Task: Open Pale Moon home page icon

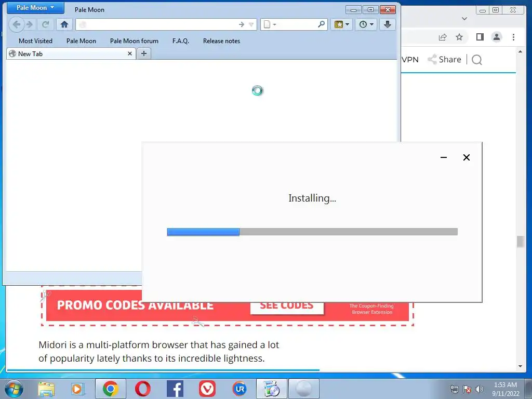Action: [64, 24]
